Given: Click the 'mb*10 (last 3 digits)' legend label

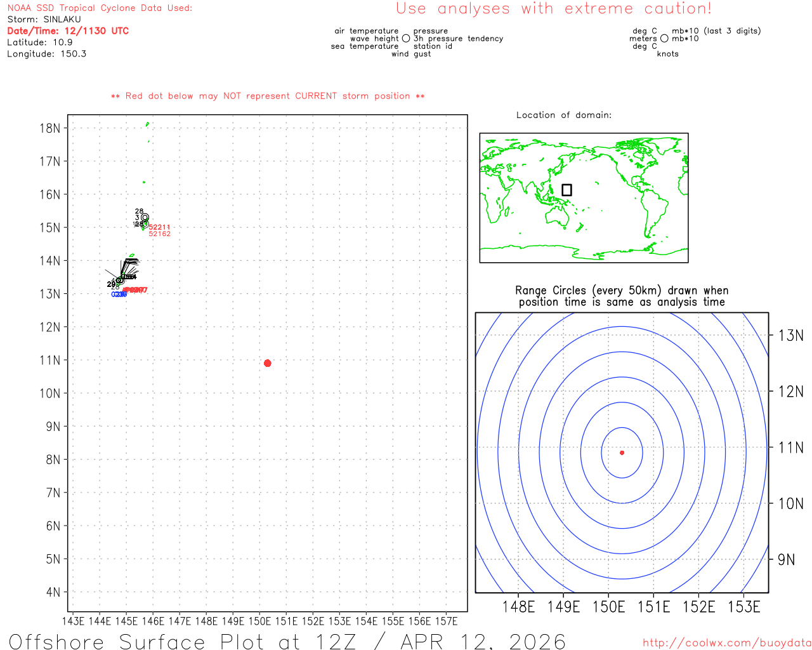Looking at the screenshot, I should click(x=716, y=31).
